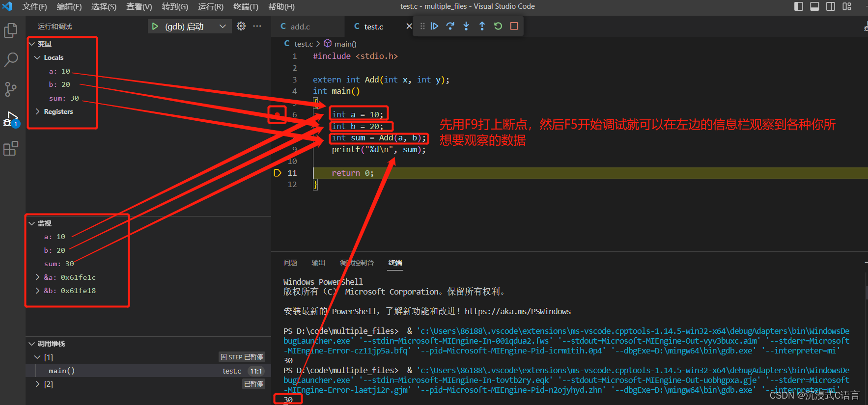Screen dimensions: 868x405
Task: Switch to the 输出 panel tab
Action: click(x=318, y=263)
